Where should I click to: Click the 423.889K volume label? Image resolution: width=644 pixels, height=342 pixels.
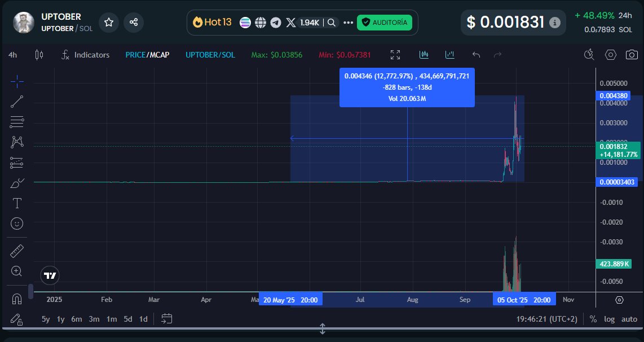click(614, 264)
